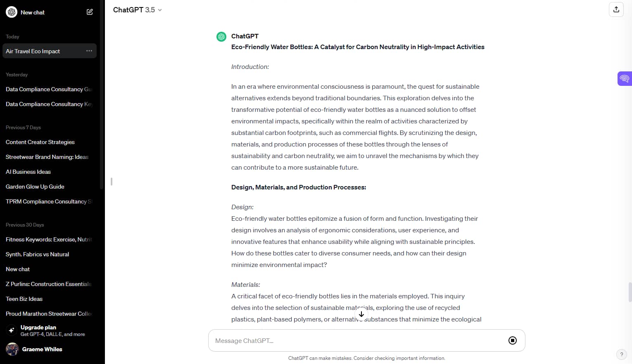Open the Garden Glow Up Guide conversation
This screenshot has width=632, height=364.
(x=35, y=187)
